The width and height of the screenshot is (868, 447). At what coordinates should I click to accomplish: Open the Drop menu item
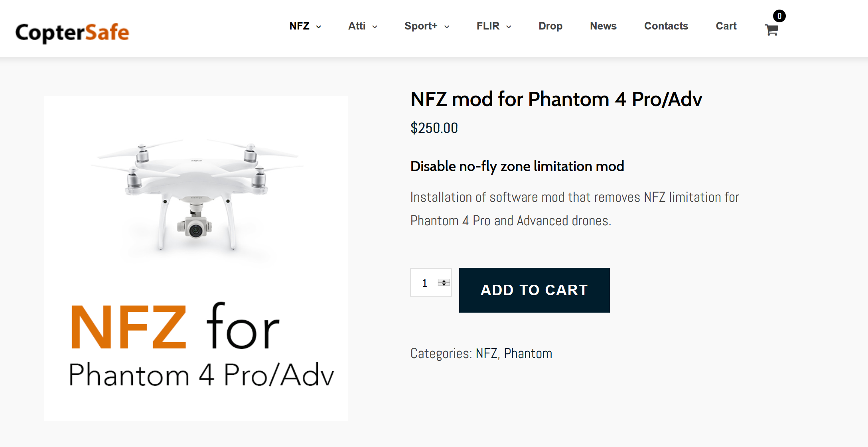point(550,26)
